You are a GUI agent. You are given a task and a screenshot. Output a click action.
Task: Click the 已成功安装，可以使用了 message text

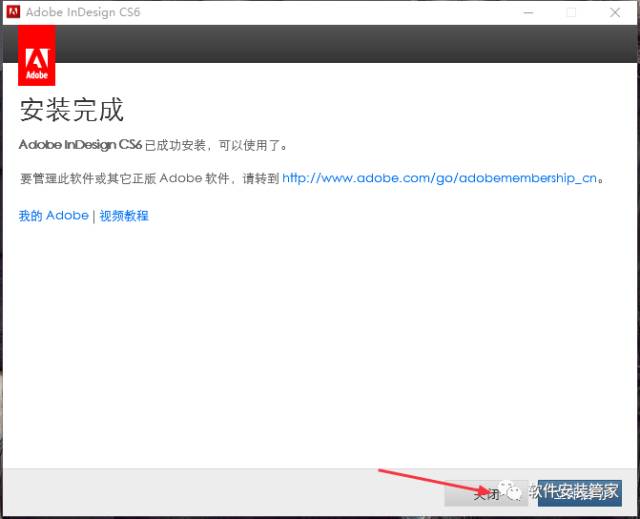(x=216, y=145)
